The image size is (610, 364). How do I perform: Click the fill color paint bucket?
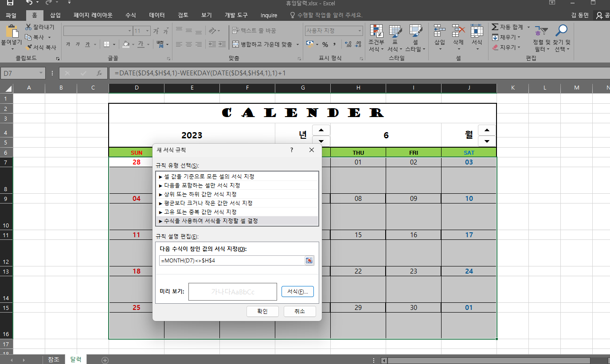pyautogui.click(x=126, y=44)
